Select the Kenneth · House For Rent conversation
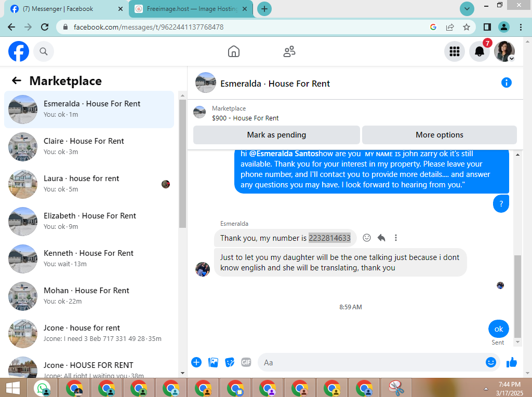The height and width of the screenshot is (397, 532). [89, 258]
